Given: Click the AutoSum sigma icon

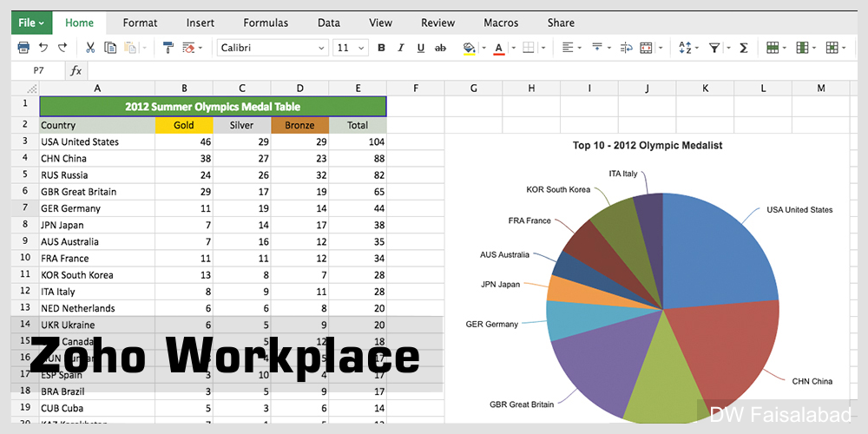Looking at the screenshot, I should click(x=744, y=48).
